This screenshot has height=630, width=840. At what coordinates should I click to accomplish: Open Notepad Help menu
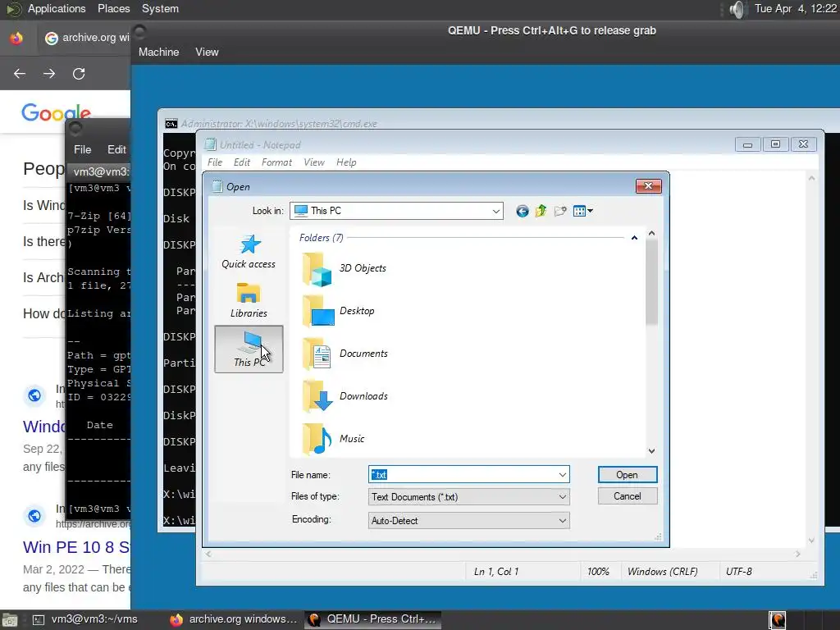click(346, 162)
